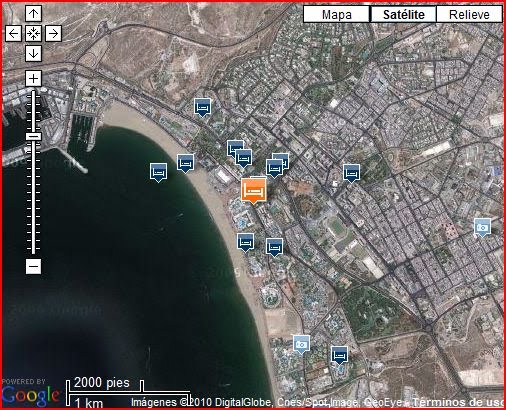Switch to the Mapa view
506x410 pixels.
pyautogui.click(x=337, y=14)
